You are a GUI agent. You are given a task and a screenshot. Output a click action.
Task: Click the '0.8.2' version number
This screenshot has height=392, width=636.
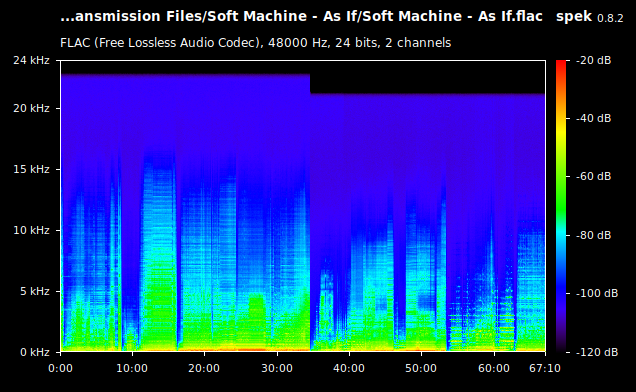pyautogui.click(x=610, y=18)
